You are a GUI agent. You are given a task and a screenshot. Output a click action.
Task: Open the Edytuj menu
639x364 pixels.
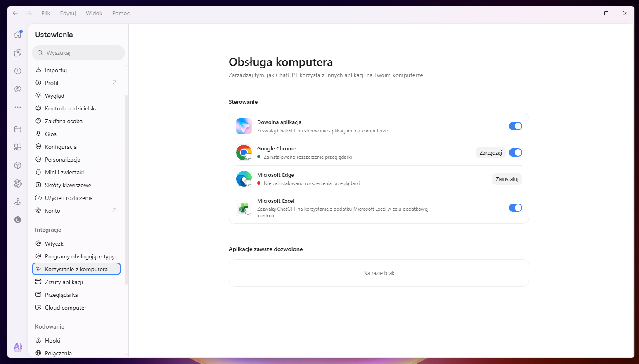click(68, 13)
